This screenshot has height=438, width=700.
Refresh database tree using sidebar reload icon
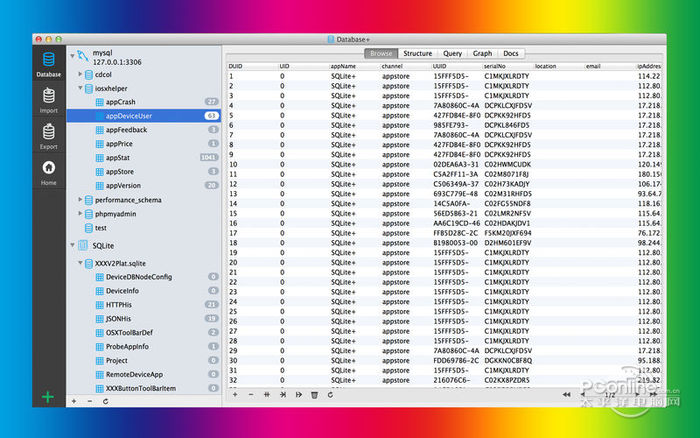106,401
